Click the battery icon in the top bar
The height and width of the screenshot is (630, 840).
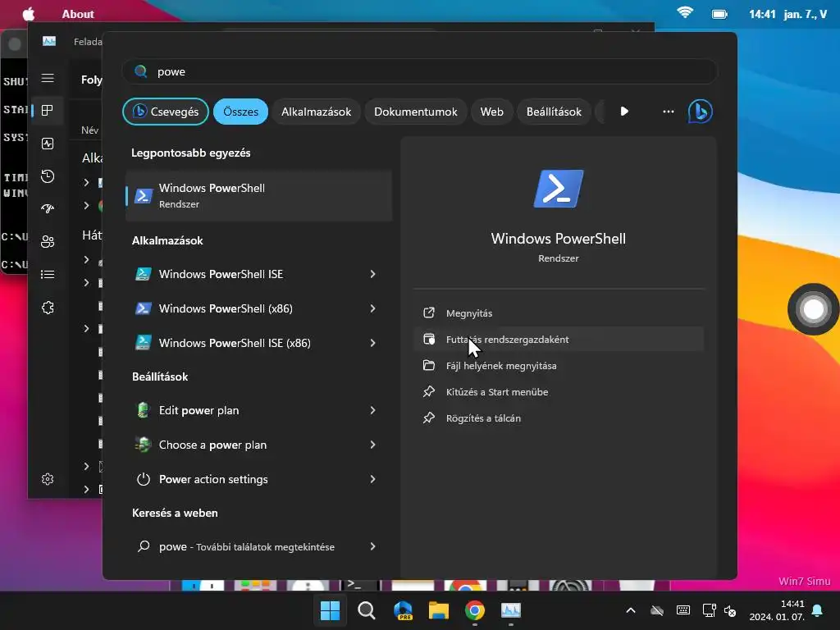tap(719, 14)
